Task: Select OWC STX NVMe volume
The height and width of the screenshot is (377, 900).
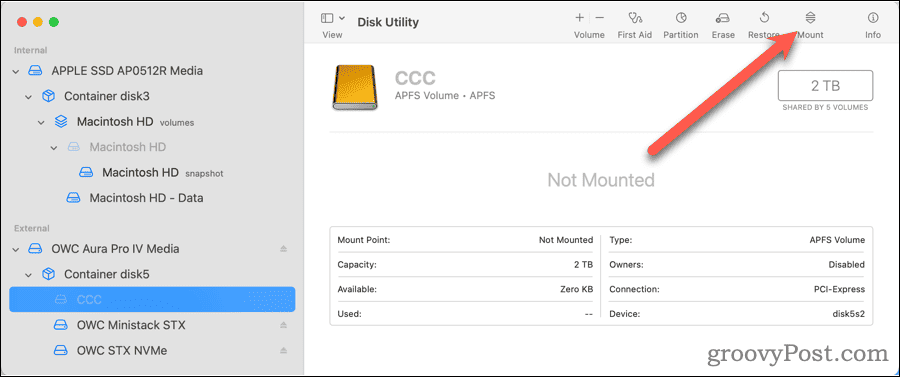Action: pyautogui.click(x=122, y=350)
